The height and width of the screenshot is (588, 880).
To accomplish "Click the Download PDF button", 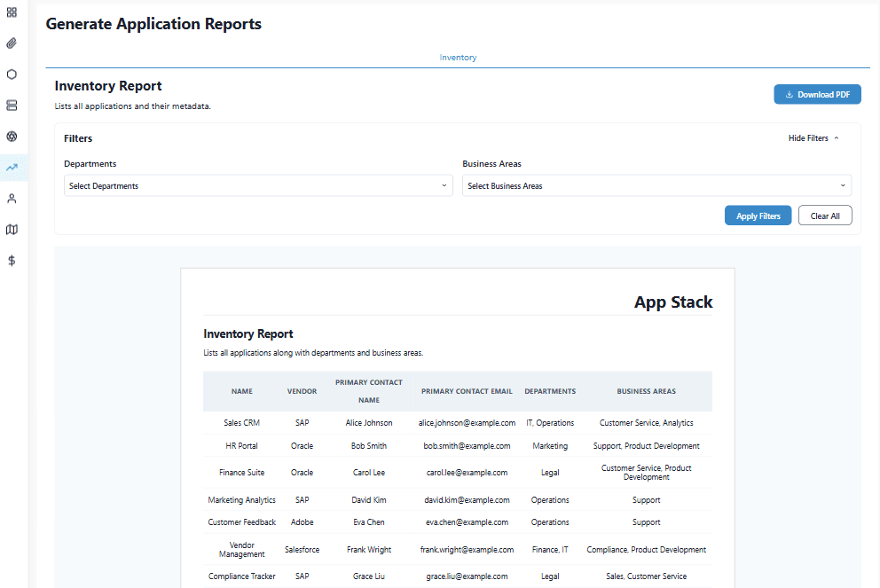I will (817, 94).
